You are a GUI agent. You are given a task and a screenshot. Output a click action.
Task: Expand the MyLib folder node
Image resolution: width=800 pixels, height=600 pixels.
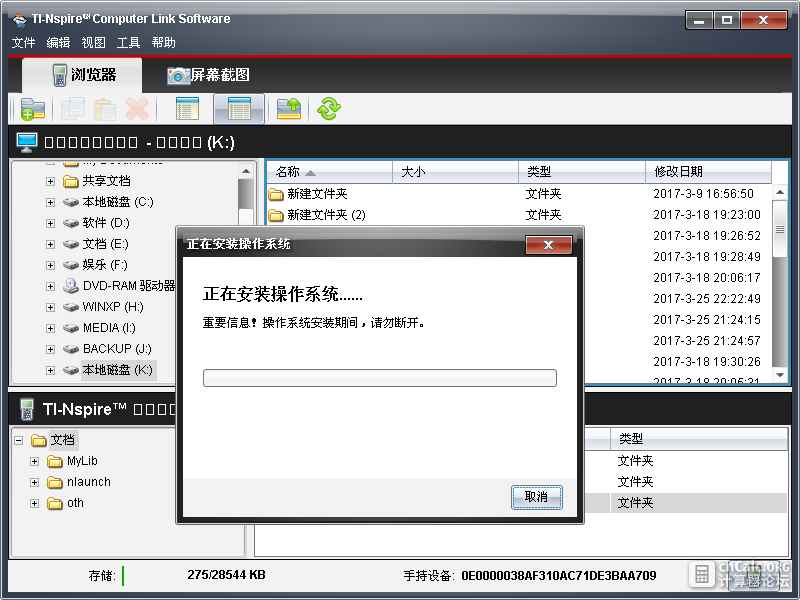34,461
